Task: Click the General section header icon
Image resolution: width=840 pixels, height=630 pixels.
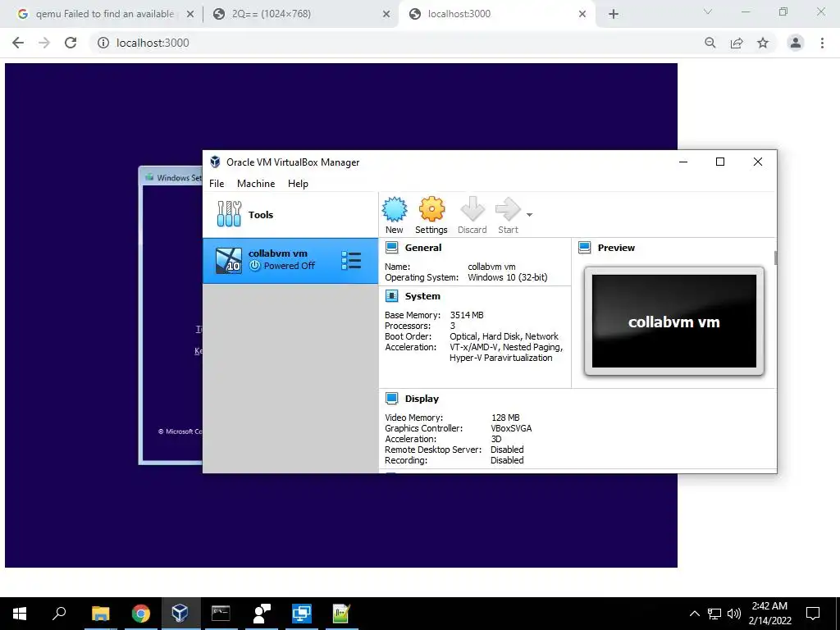Action: pyautogui.click(x=391, y=248)
